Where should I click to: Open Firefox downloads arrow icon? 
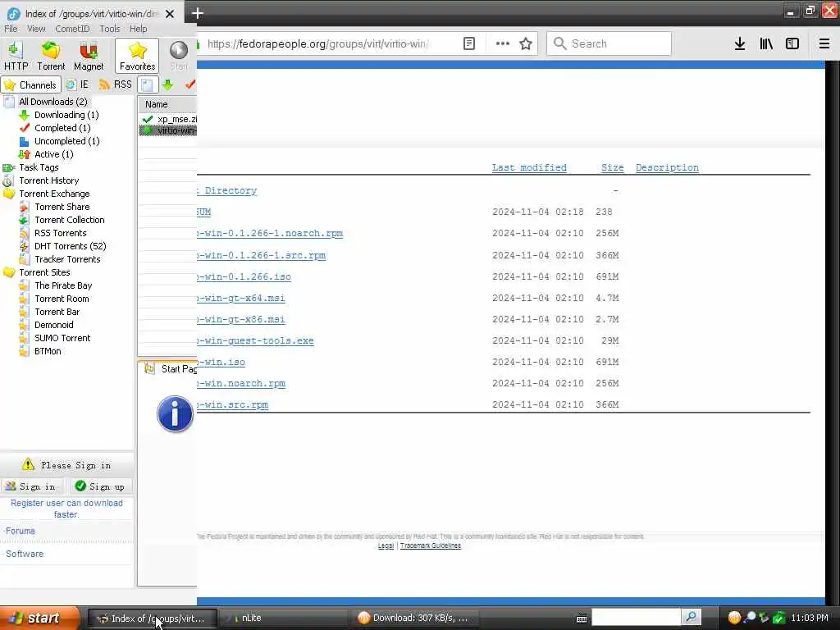(x=739, y=44)
